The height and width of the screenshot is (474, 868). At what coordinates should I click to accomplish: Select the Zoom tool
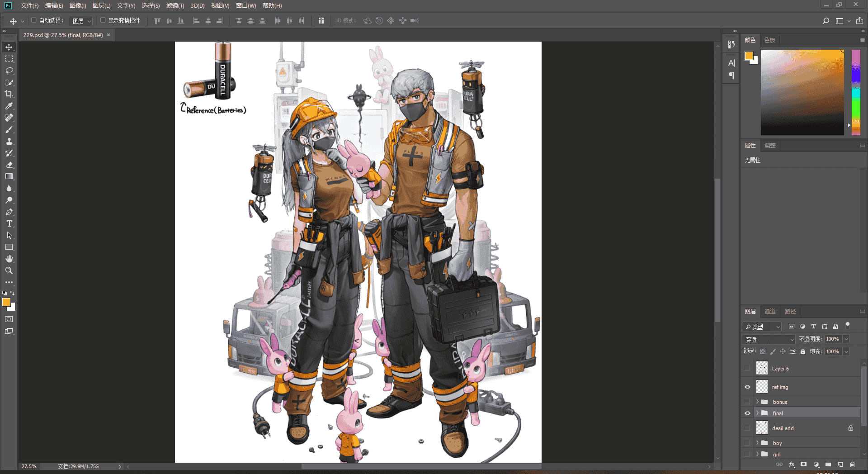[9, 270]
